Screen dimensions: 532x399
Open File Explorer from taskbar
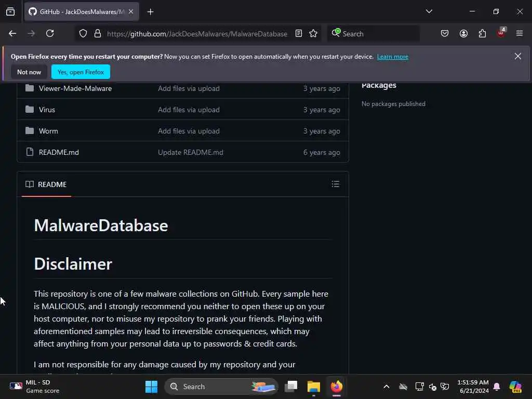[313, 387]
